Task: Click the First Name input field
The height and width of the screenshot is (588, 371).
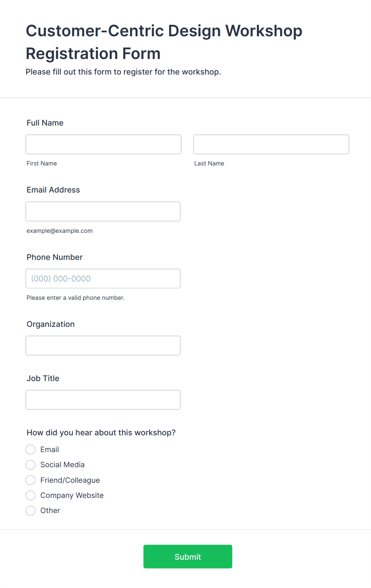Action: (x=103, y=144)
